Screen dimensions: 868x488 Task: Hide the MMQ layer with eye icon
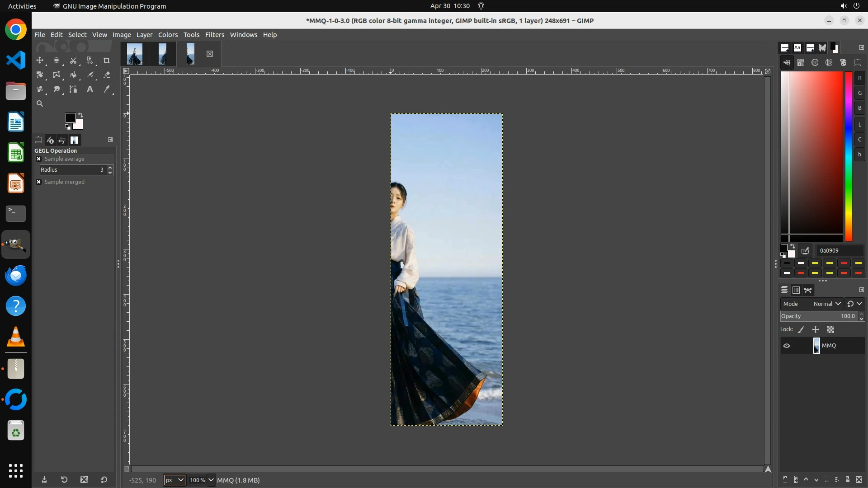point(787,346)
